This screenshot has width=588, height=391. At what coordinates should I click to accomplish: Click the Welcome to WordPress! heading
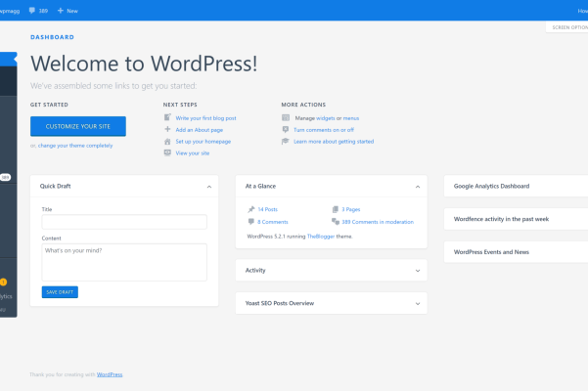coord(144,64)
